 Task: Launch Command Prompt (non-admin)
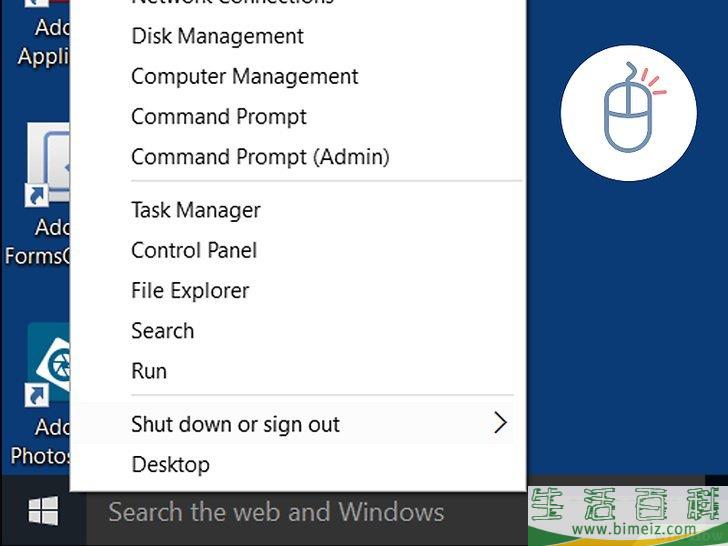[218, 117]
